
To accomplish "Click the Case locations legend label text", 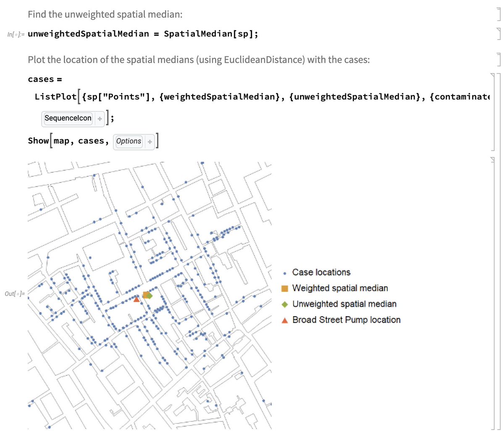I will [x=321, y=272].
